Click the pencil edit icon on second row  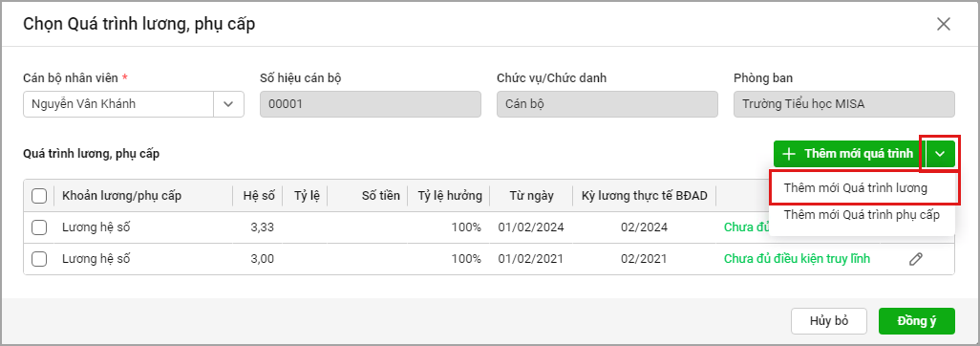coord(916,259)
